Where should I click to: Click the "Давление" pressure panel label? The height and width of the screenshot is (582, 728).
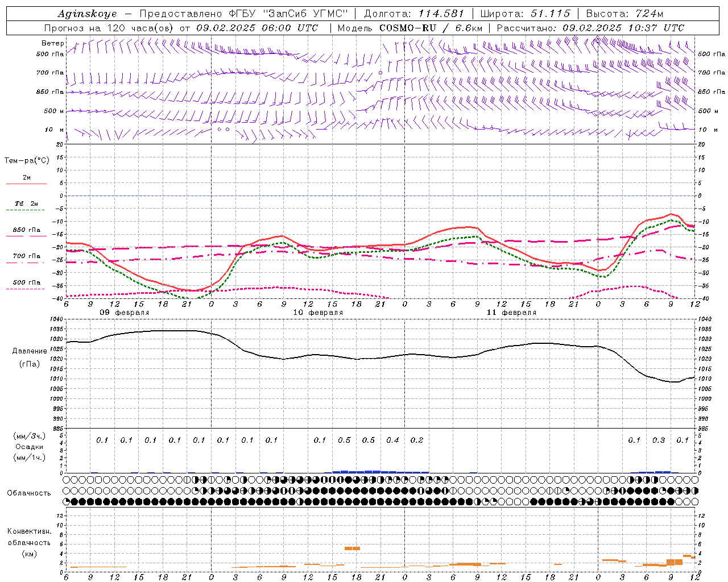(x=30, y=351)
